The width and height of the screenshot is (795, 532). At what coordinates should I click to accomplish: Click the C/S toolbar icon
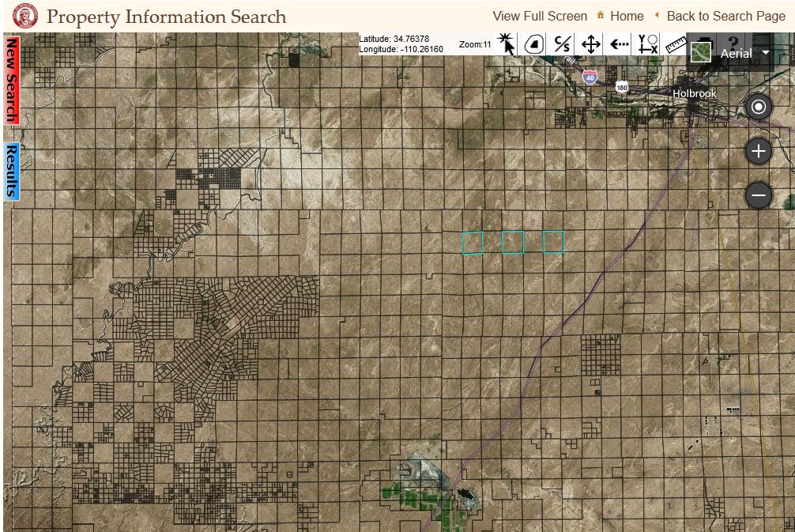562,44
